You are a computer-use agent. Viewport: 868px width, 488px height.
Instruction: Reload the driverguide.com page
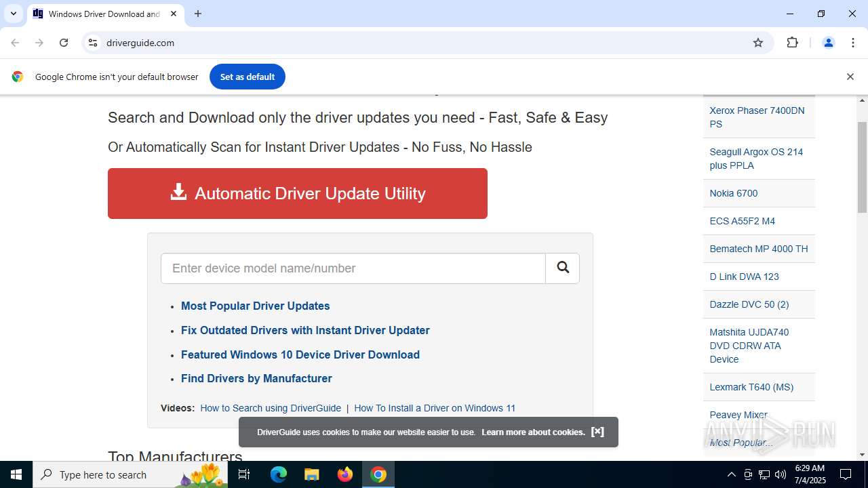pos(64,43)
